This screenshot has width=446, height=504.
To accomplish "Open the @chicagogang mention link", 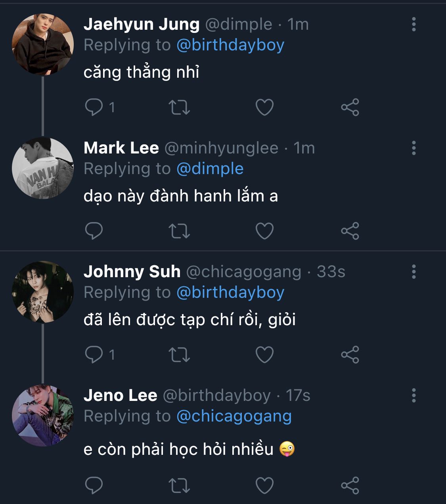I will point(234,416).
